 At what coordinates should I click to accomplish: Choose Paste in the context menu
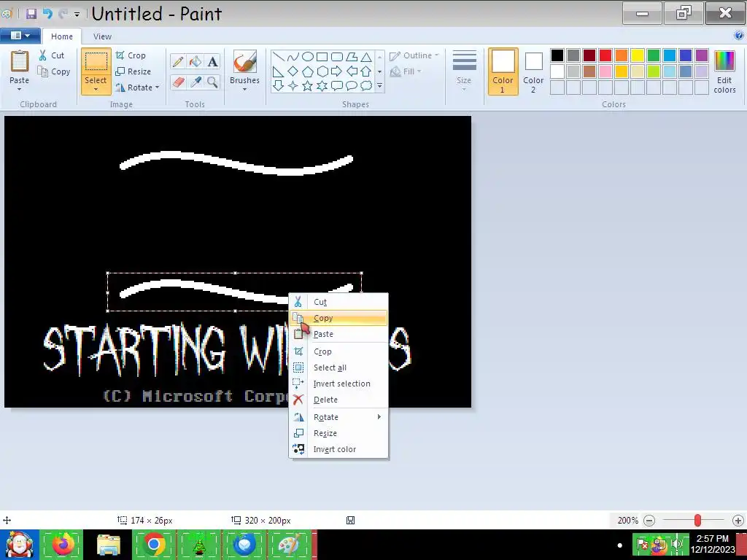[338, 334]
